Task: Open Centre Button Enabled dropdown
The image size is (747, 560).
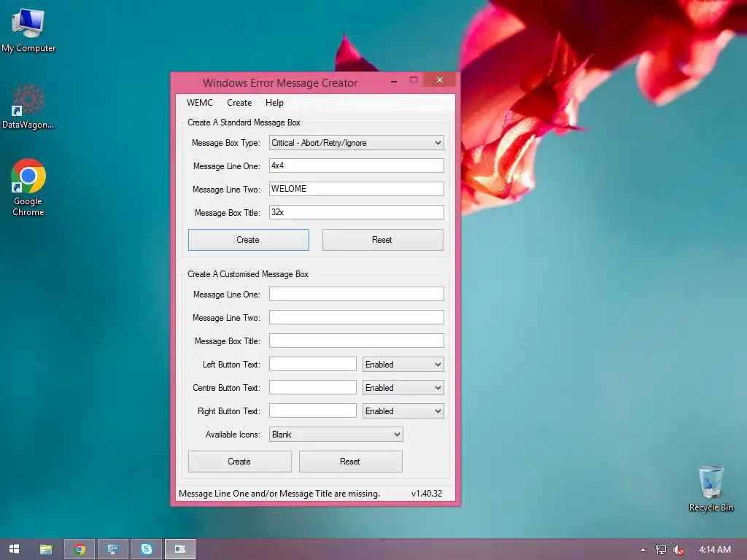Action: point(403,388)
